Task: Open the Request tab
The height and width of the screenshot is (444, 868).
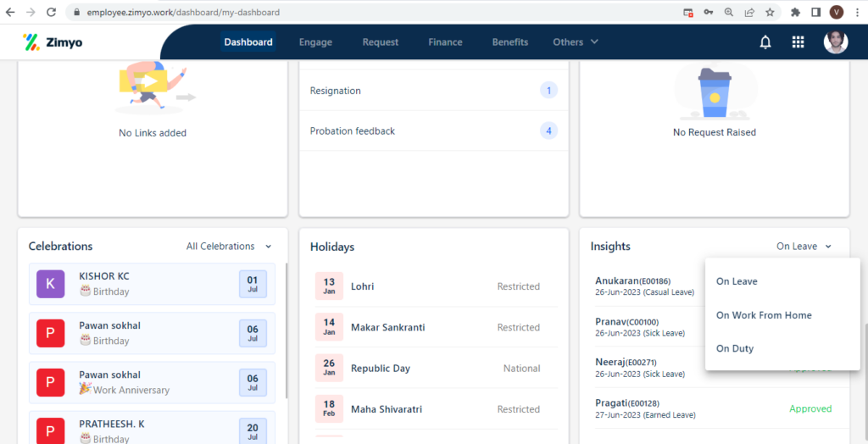Action: (x=381, y=42)
